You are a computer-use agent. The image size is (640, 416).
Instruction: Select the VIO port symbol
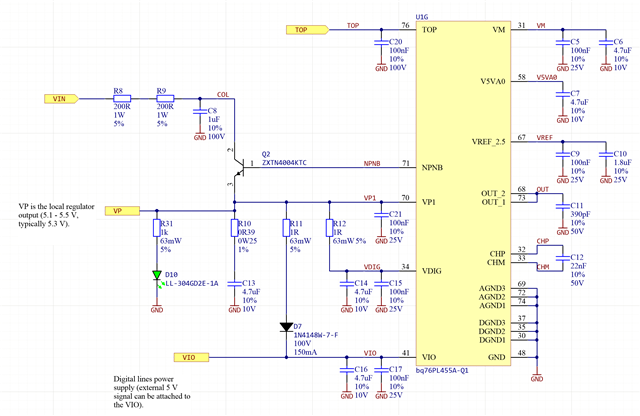(191, 358)
